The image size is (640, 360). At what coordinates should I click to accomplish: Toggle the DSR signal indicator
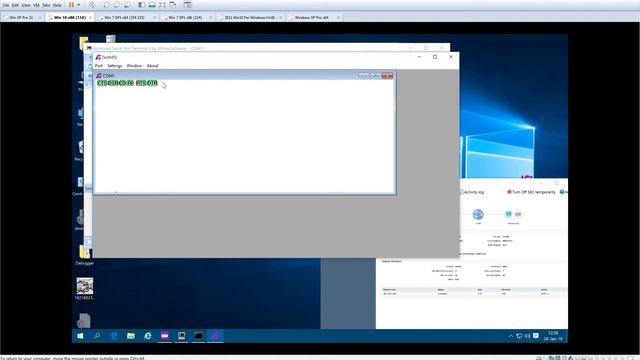[x=113, y=83]
